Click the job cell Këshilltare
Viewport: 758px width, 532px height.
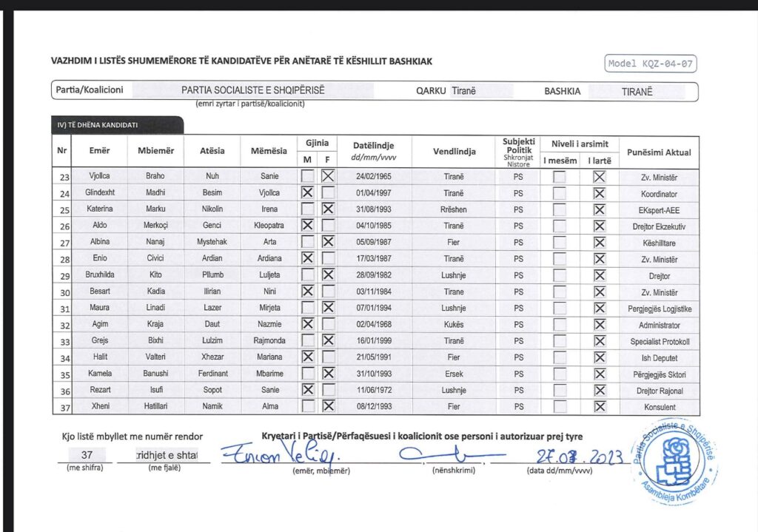coord(660,243)
